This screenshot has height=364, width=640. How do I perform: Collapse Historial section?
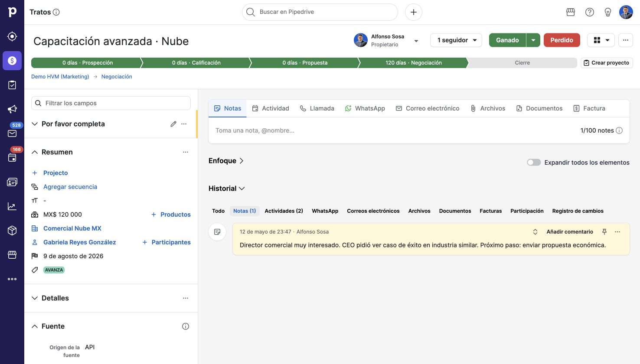tap(242, 188)
